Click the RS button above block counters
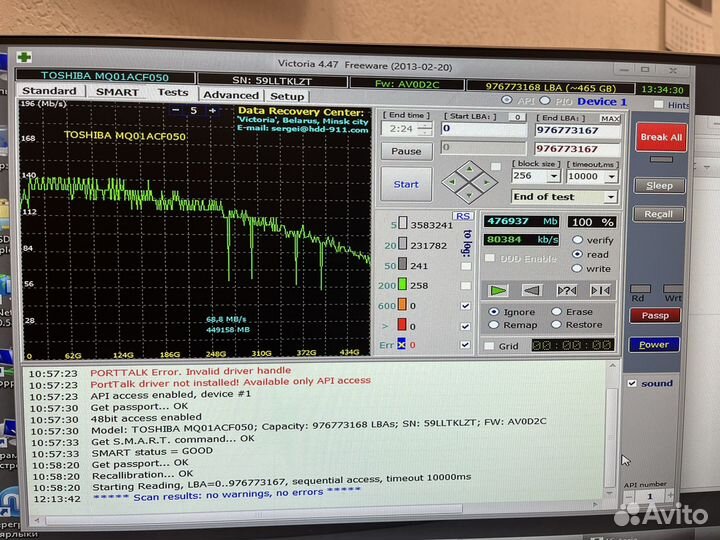This screenshot has width=720, height=540. 463,215
